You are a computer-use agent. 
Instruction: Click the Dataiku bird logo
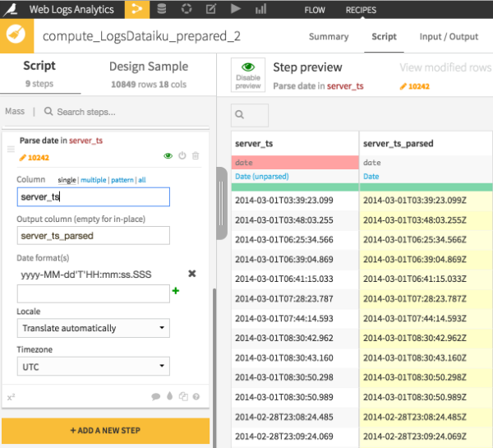(10, 9)
